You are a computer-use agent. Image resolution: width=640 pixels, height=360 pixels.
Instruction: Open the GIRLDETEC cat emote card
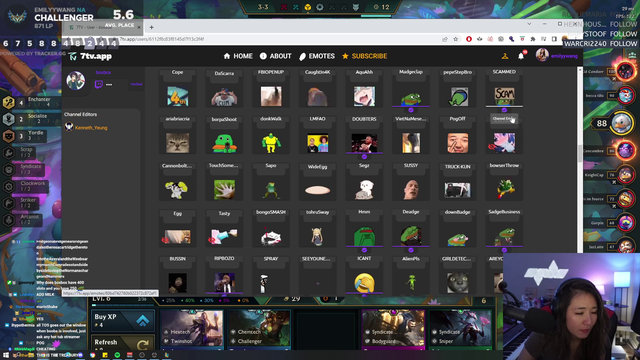pyautogui.click(x=458, y=276)
